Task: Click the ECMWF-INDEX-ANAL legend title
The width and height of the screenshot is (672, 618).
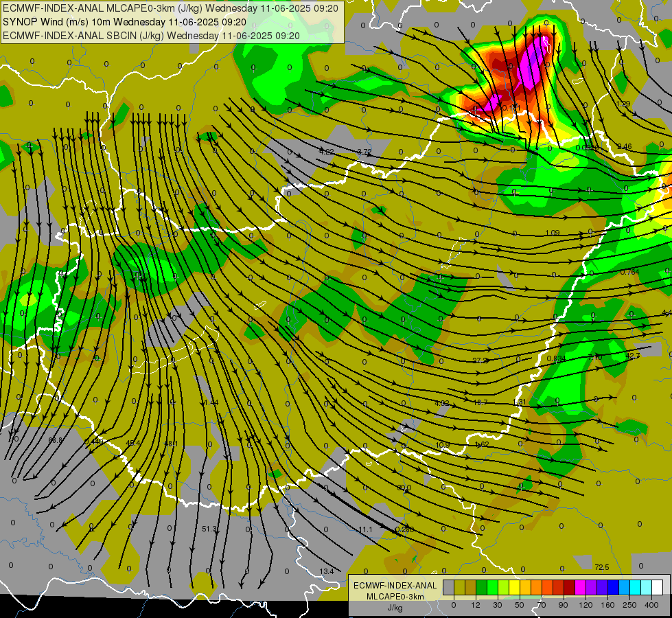Action: 395,586
